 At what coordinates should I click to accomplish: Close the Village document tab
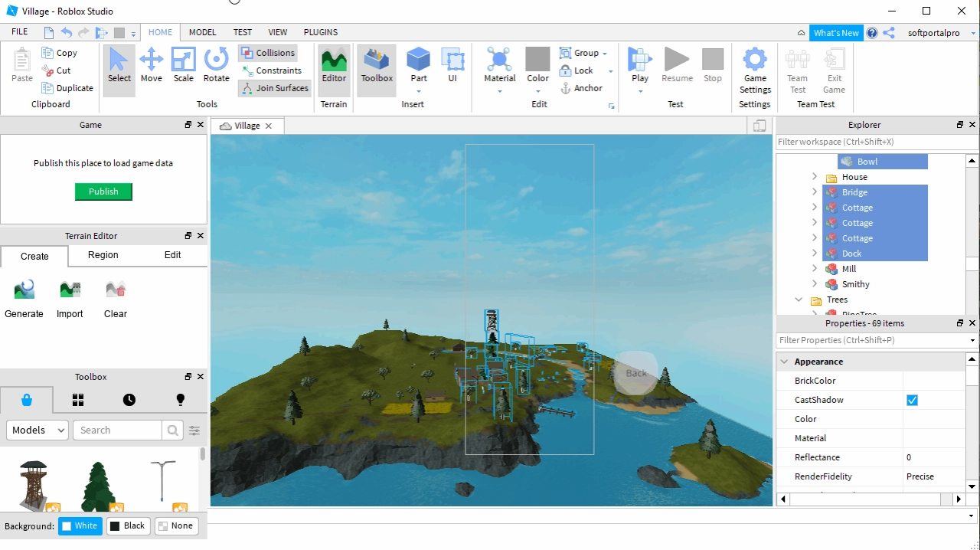click(269, 126)
